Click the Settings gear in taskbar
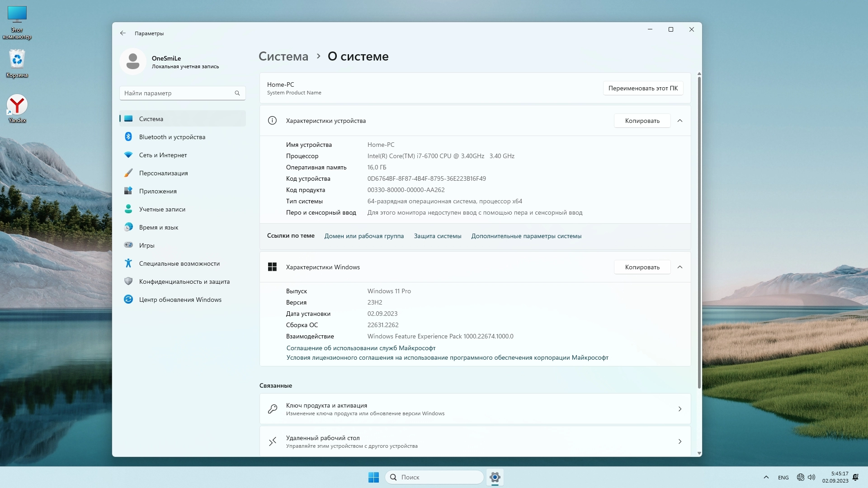 click(495, 477)
